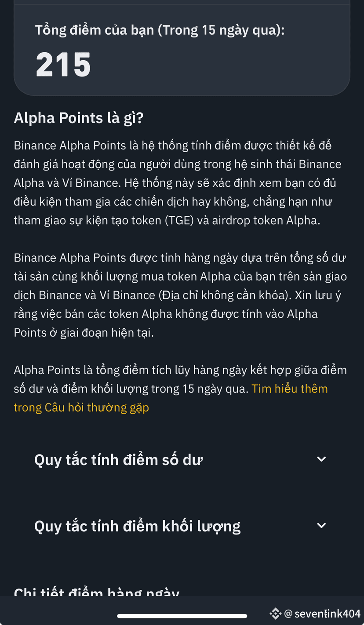Click the Quy tắc tính điểm khối lượng label
364x625 pixels.
click(x=137, y=526)
